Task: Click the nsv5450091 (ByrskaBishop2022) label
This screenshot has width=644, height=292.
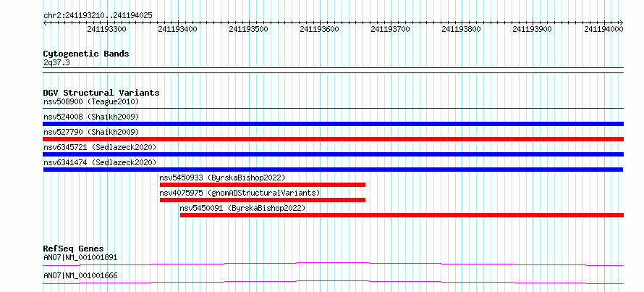Action: point(242,208)
